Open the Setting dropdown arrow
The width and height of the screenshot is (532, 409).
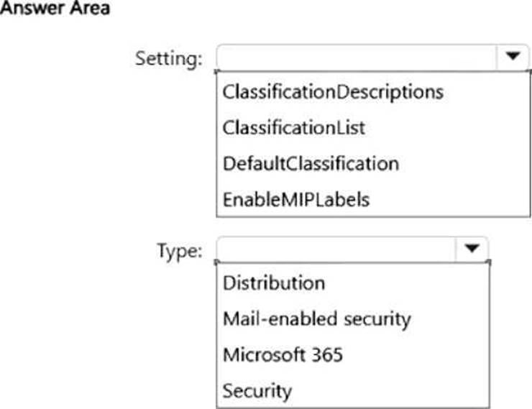pos(513,57)
